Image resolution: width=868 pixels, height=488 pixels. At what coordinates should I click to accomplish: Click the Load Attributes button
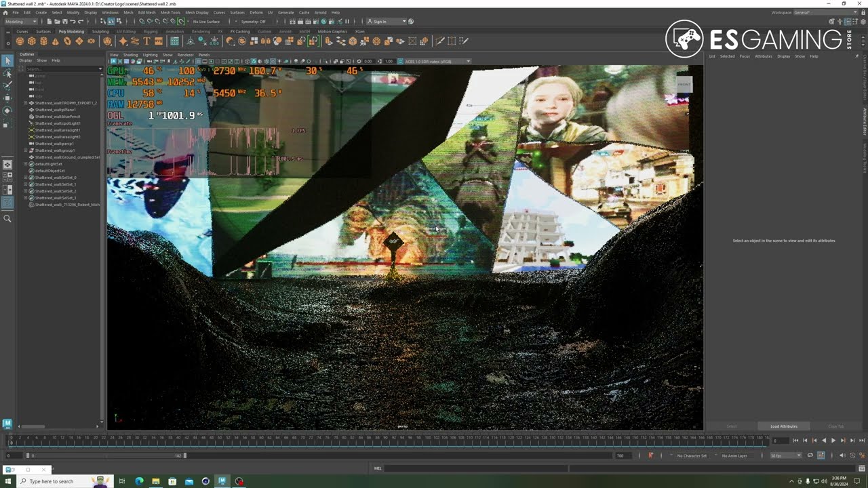[x=784, y=426]
